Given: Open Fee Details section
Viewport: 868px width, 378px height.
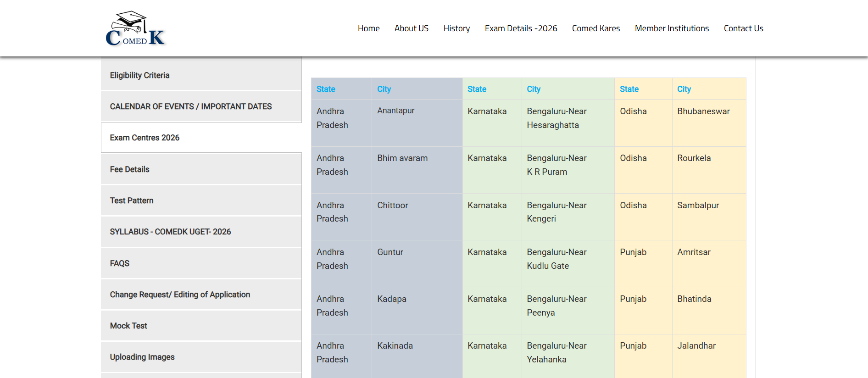Looking at the screenshot, I should click(129, 169).
